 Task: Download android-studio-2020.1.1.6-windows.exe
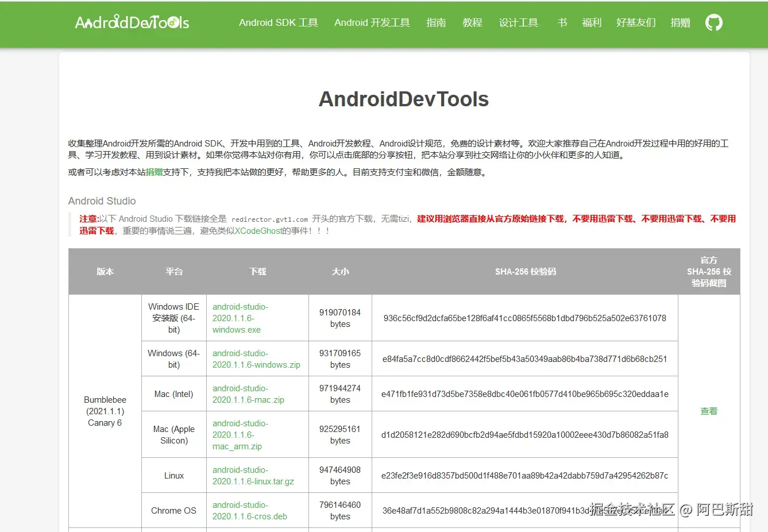(x=240, y=318)
